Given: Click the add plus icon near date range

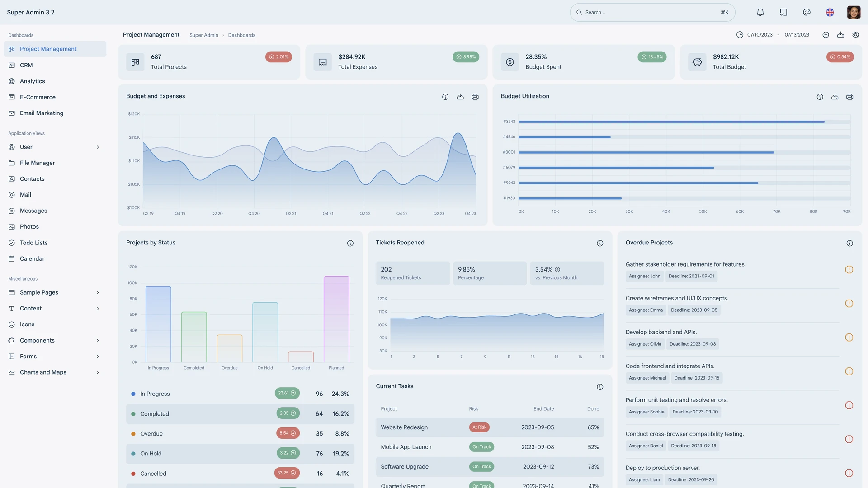Looking at the screenshot, I should (x=826, y=35).
